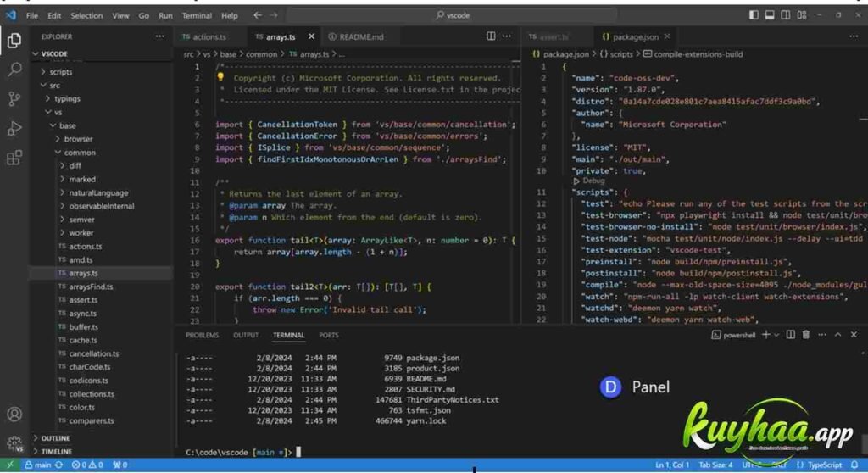Open the notifications bell
The width and height of the screenshot is (868, 473).
pos(854,465)
